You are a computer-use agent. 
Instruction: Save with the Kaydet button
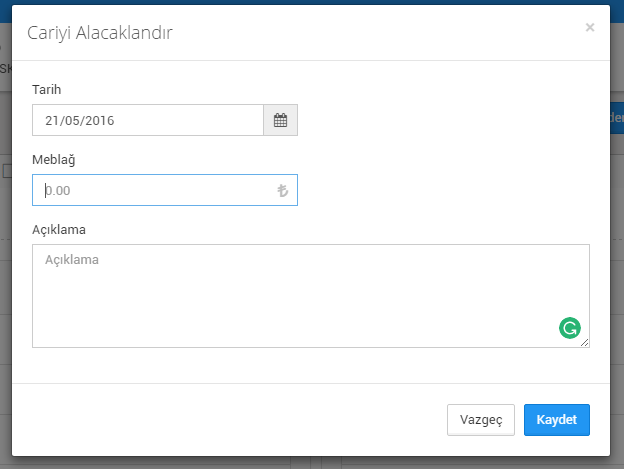point(556,420)
